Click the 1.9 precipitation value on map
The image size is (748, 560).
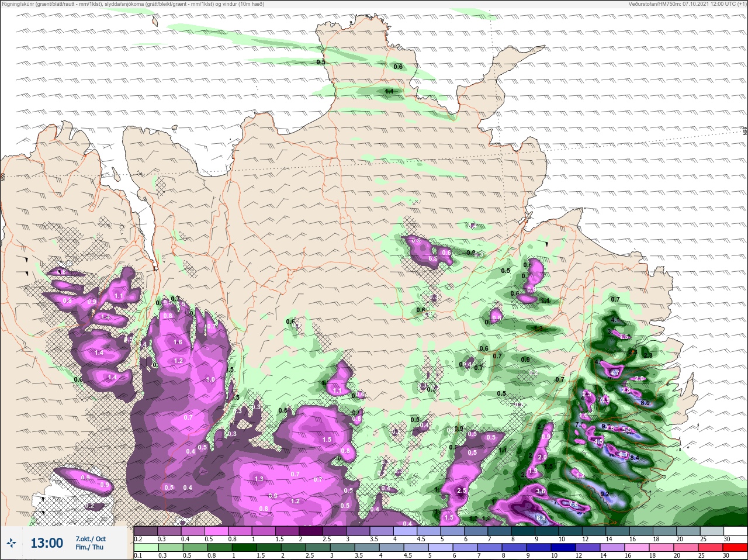click(533, 471)
